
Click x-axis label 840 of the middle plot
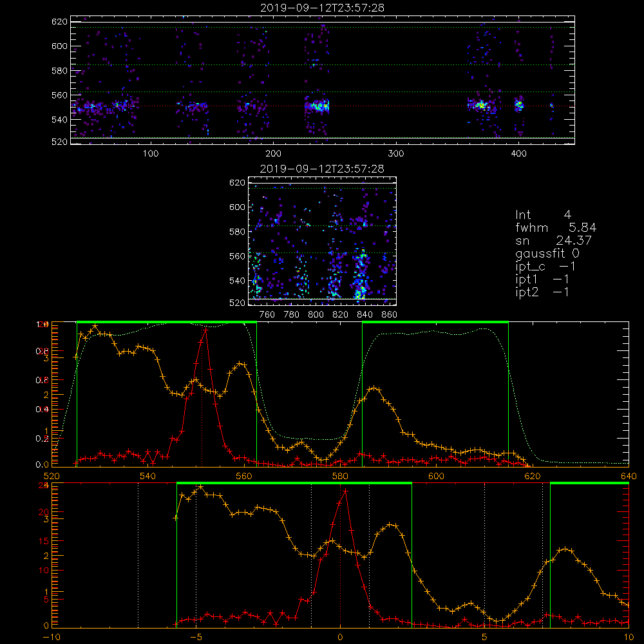click(x=365, y=315)
